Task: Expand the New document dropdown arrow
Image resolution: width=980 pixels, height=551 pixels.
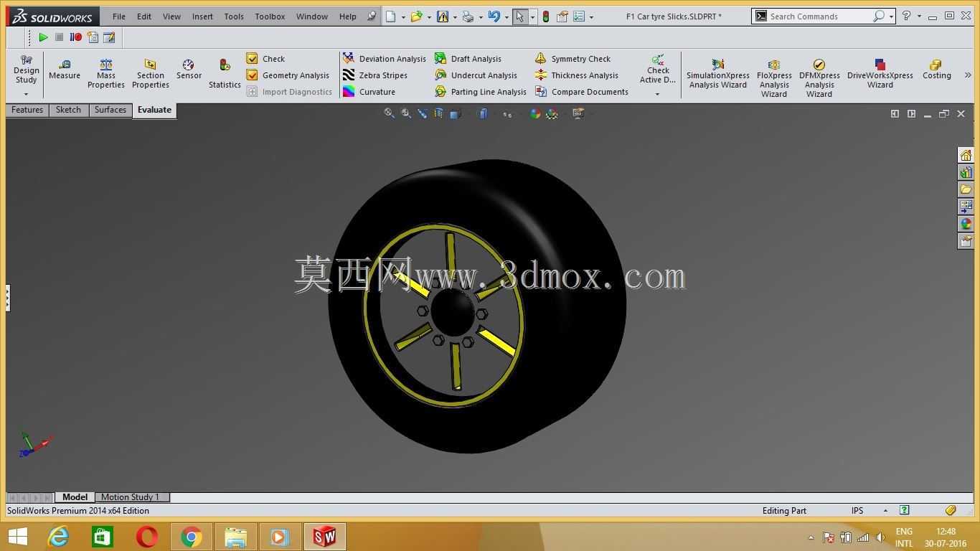Action: point(403,17)
